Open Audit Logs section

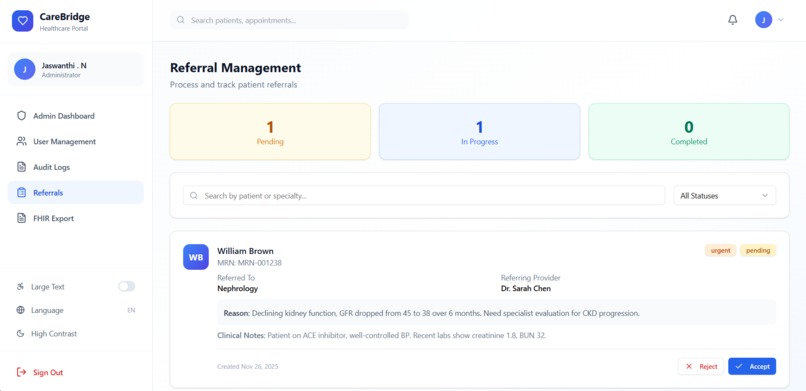(x=76, y=167)
